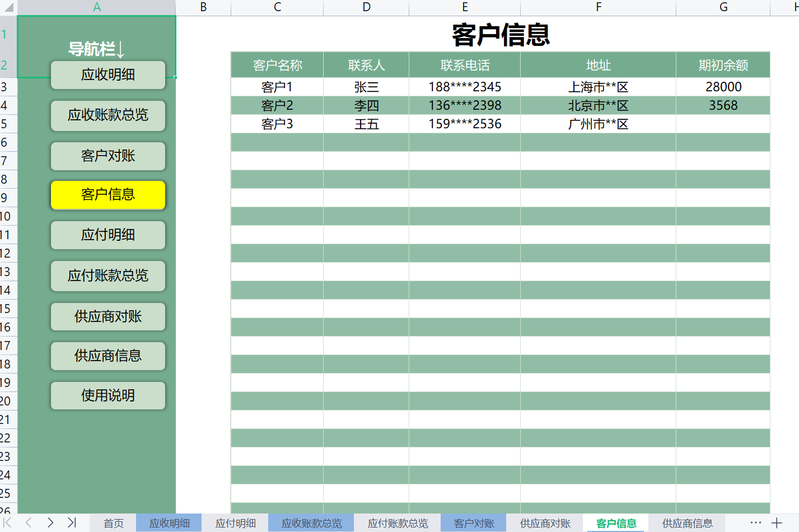
Task: Jump to the first sheet using the tab arrow
Action: coord(8,522)
